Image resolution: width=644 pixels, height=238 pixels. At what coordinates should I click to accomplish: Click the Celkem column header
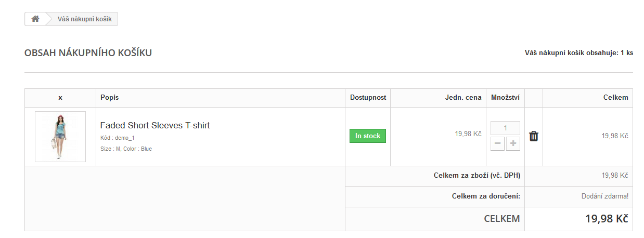(615, 98)
